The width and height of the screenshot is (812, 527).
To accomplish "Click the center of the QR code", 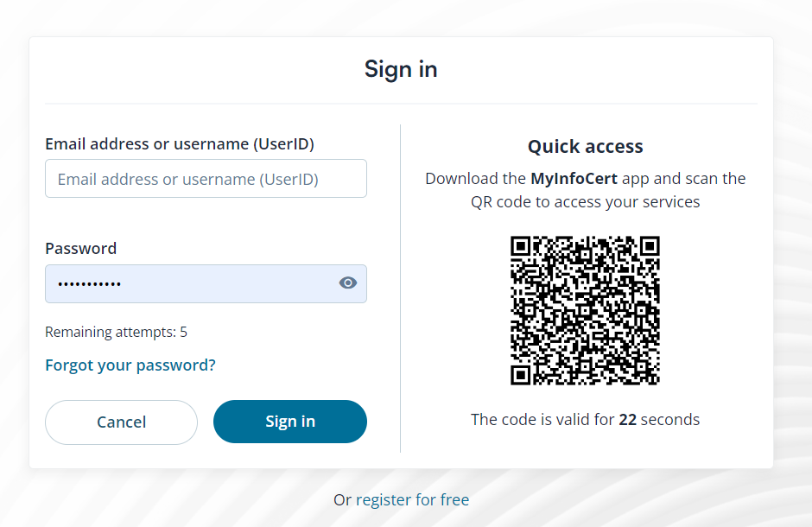I will coord(586,310).
